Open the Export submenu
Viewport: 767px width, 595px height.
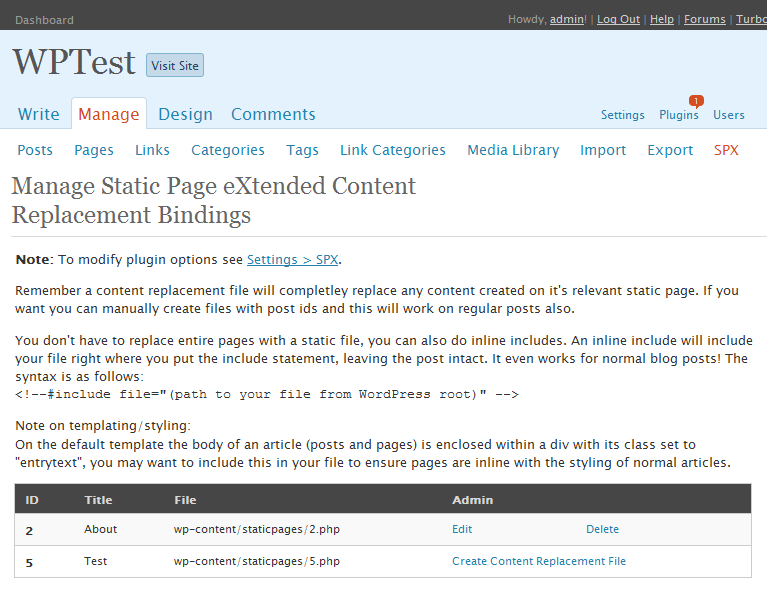[x=670, y=150]
